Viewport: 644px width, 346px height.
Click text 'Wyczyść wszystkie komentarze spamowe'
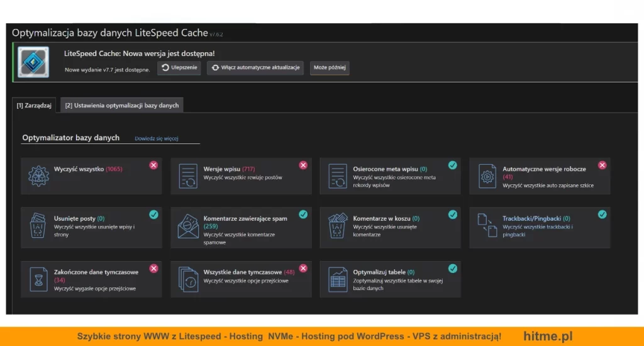click(x=239, y=238)
